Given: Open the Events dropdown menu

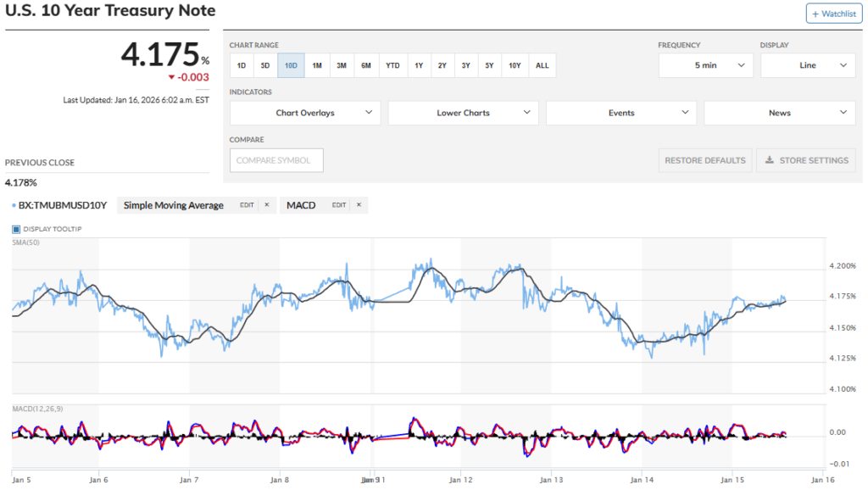Looking at the screenshot, I should [x=620, y=113].
